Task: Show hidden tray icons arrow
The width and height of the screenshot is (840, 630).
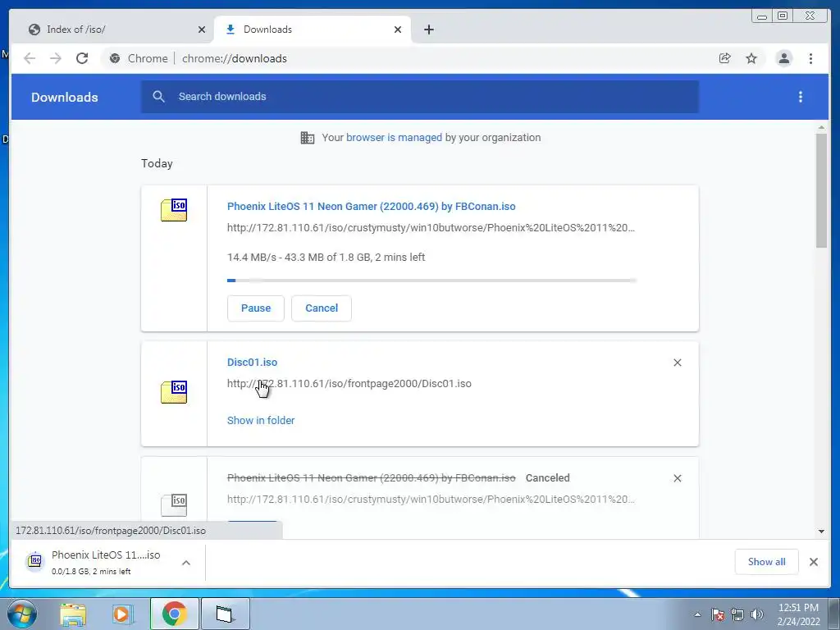Action: tap(697, 614)
